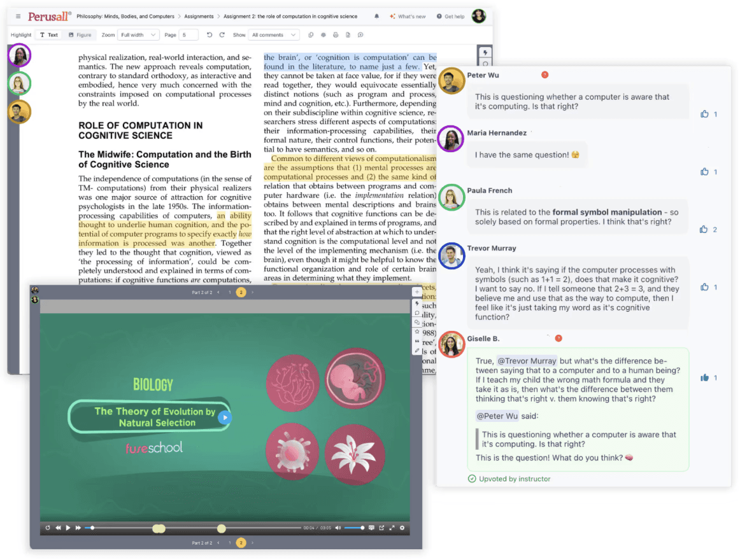Viewport: 740px width, 560px height.
Task: Click the Perusall logo
Action: pyautogui.click(x=49, y=17)
